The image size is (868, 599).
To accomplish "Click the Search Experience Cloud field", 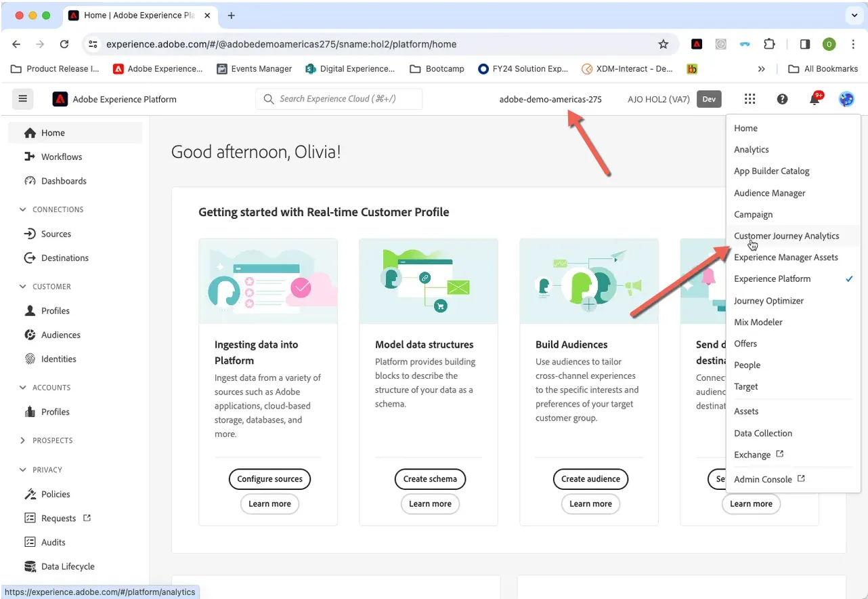I will [339, 99].
